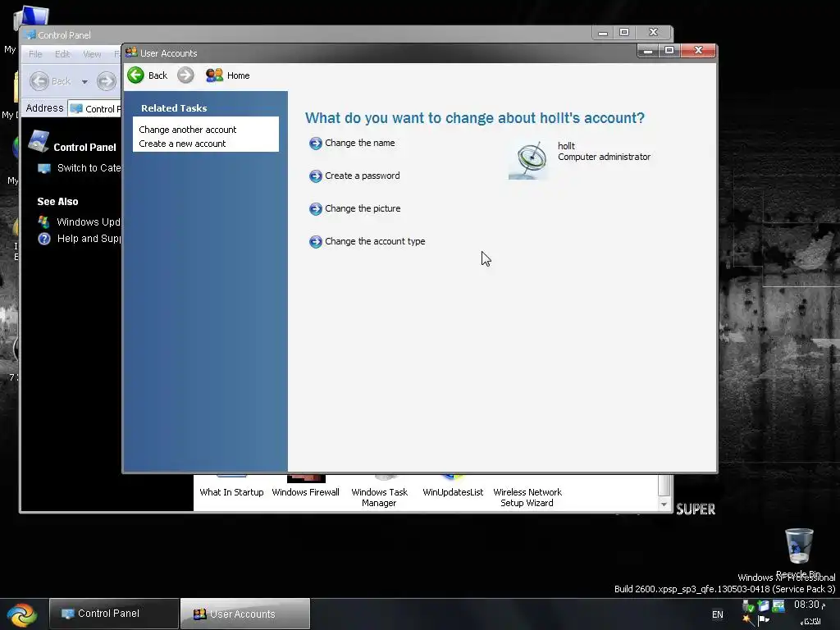This screenshot has width=840, height=630.
Task: Switch to Control Panel taskbar button
Action: [113, 614]
